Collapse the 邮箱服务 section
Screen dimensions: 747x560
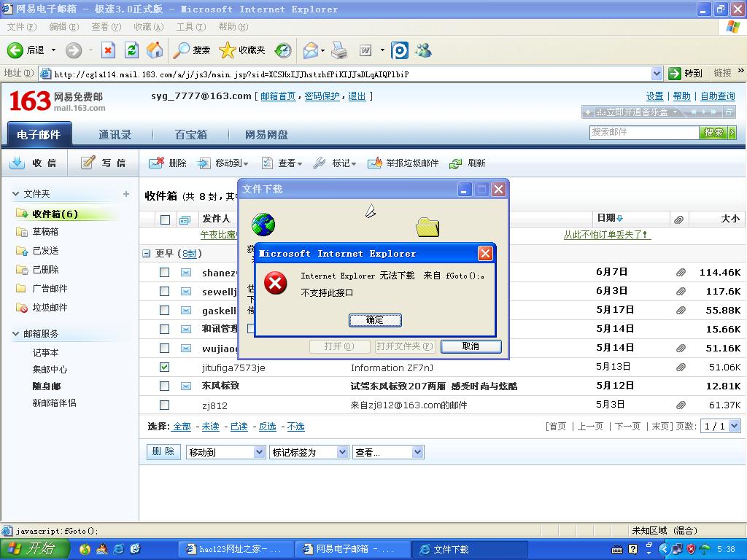[x=16, y=334]
